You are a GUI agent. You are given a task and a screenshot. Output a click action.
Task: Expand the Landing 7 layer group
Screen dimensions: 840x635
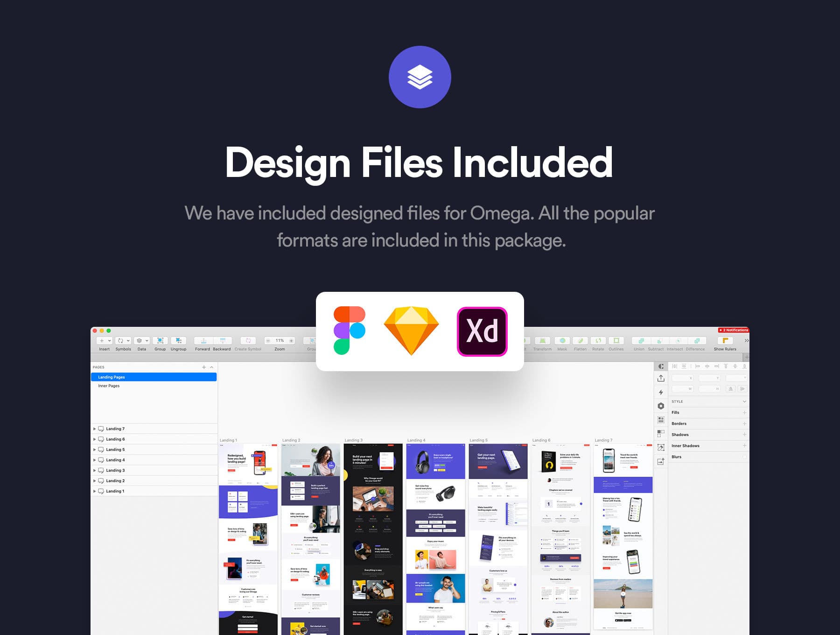(x=94, y=429)
